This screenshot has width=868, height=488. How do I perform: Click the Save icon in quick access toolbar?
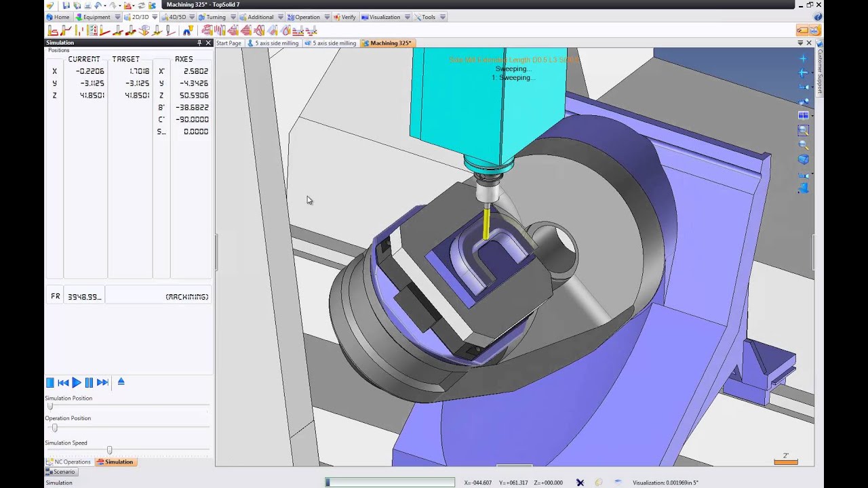(x=66, y=5)
